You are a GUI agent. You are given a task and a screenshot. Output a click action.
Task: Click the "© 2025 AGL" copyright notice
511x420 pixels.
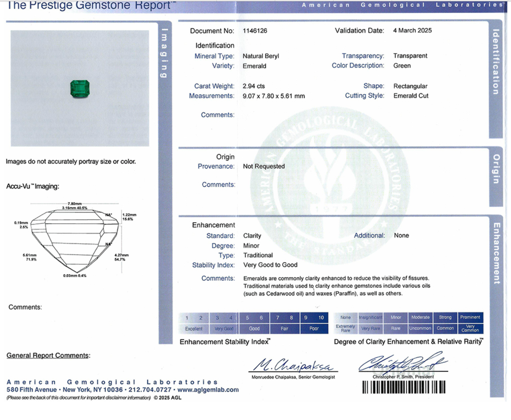click(x=168, y=398)
